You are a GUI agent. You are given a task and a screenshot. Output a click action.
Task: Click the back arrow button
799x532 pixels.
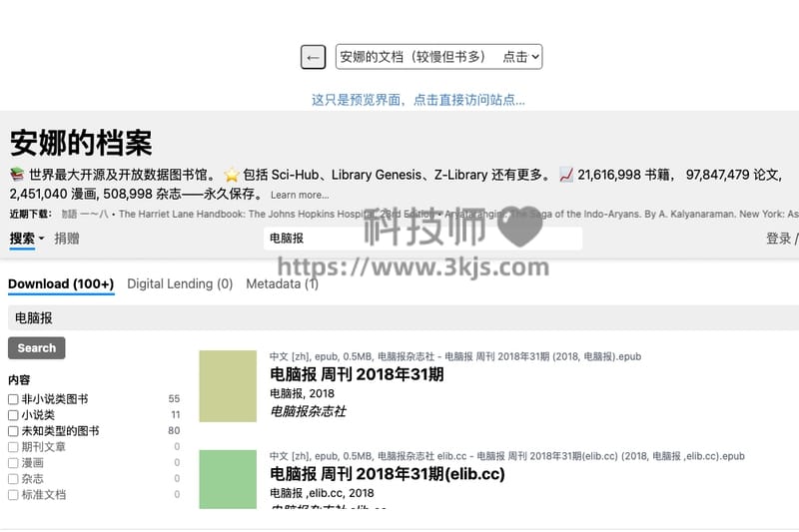tap(313, 57)
